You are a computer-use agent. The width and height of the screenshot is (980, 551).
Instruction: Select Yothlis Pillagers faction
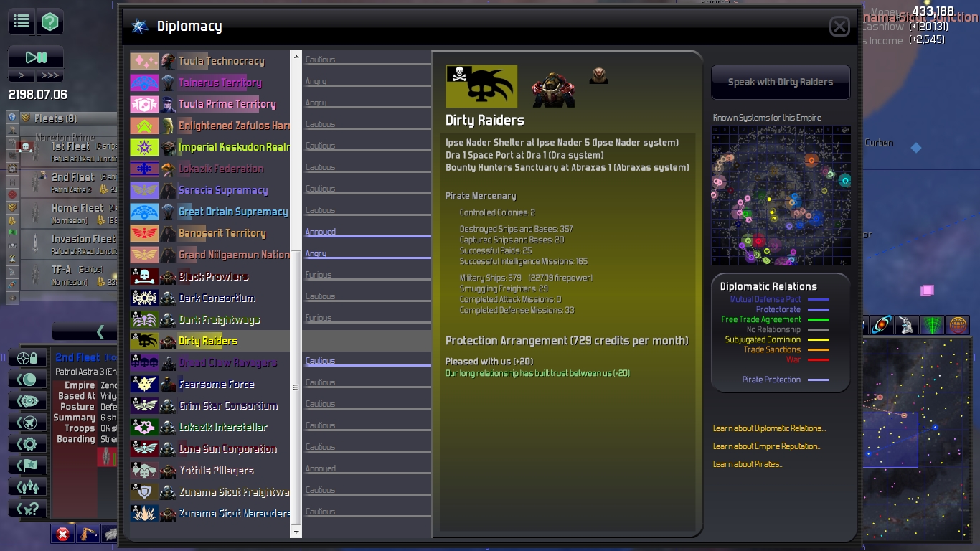pos(209,470)
